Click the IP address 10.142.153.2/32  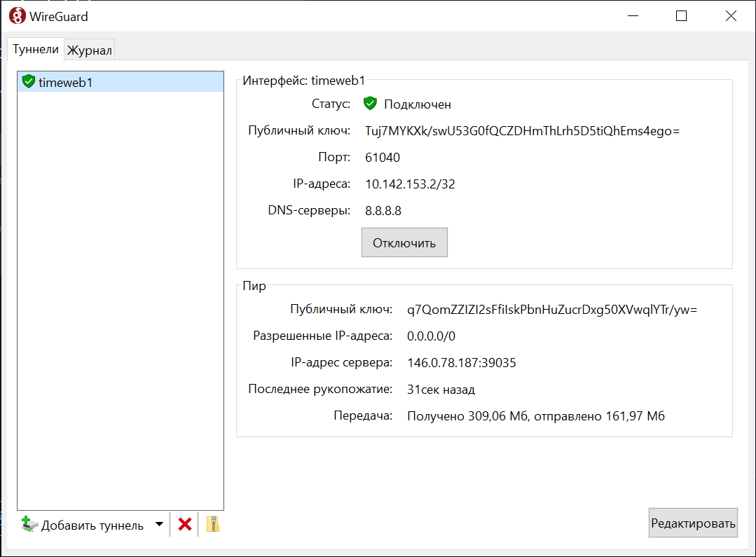(x=410, y=184)
